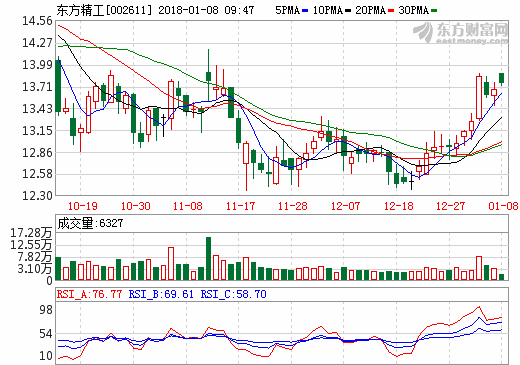Click the 13.71 price axis label
520x365 pixels.
[37, 87]
